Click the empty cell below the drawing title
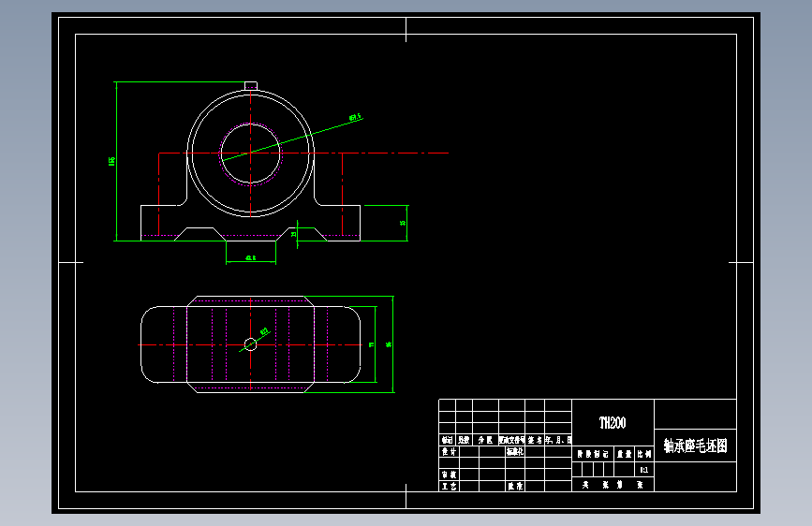The image size is (812, 526). 696,476
